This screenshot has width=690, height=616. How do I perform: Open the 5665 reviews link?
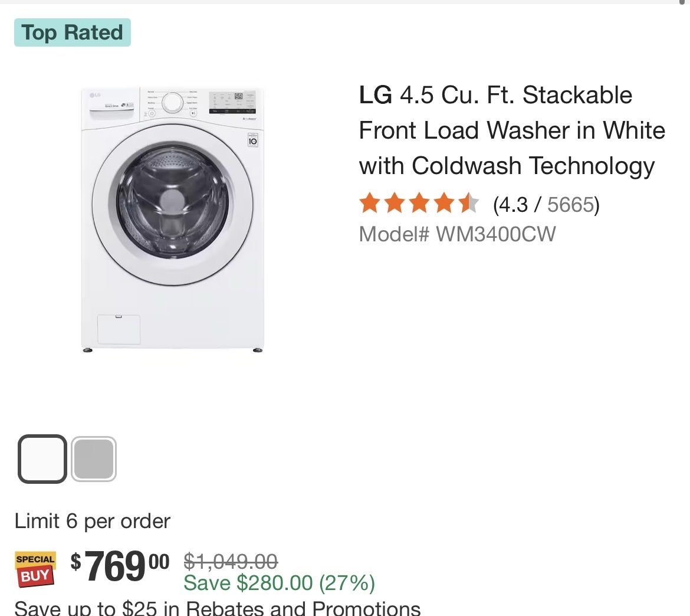click(571, 205)
